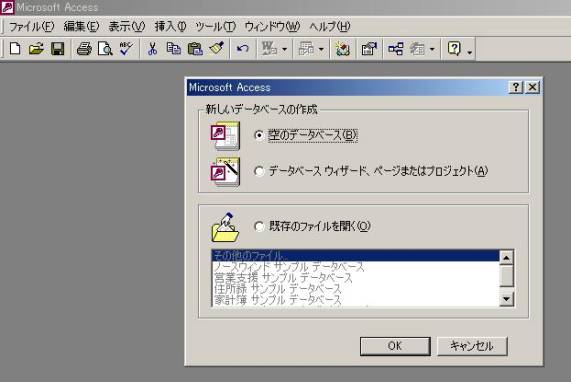Click file list scrollbar down arrow
Viewport: 571px width, 382px height.
click(506, 299)
